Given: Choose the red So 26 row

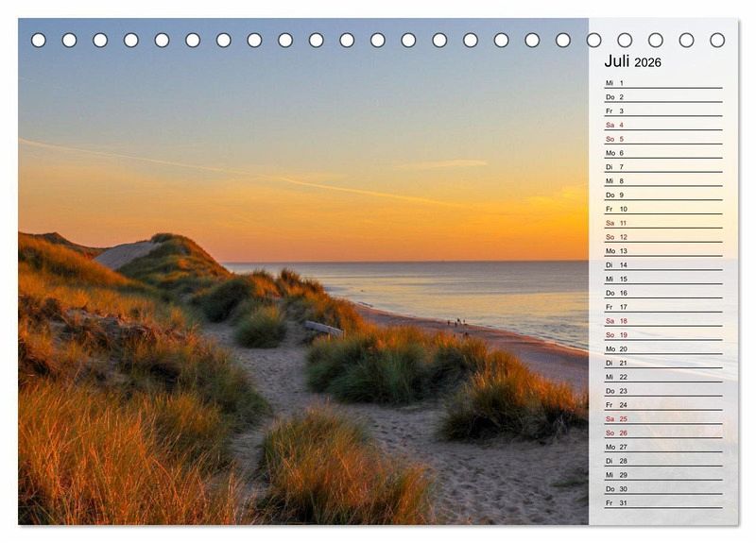Looking at the screenshot, I should coord(662,433).
